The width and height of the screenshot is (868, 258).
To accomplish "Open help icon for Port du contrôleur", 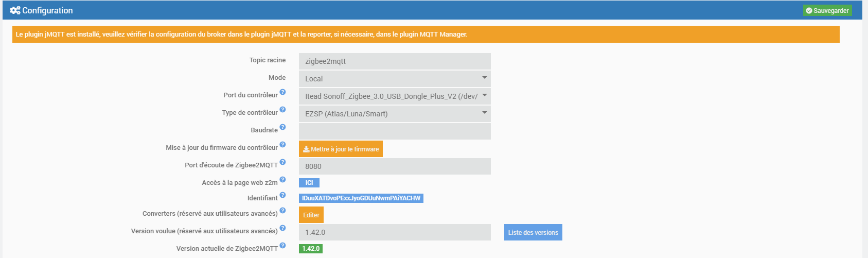I will [x=282, y=92].
